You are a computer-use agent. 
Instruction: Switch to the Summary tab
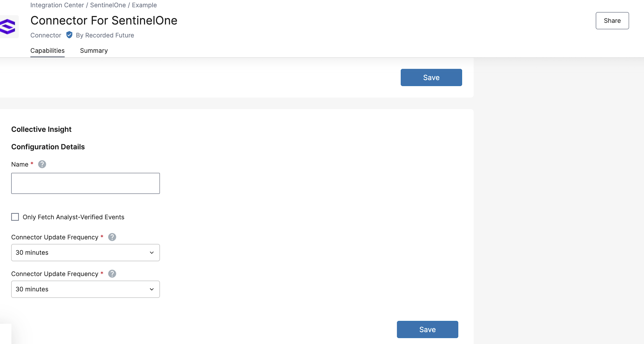coord(94,50)
